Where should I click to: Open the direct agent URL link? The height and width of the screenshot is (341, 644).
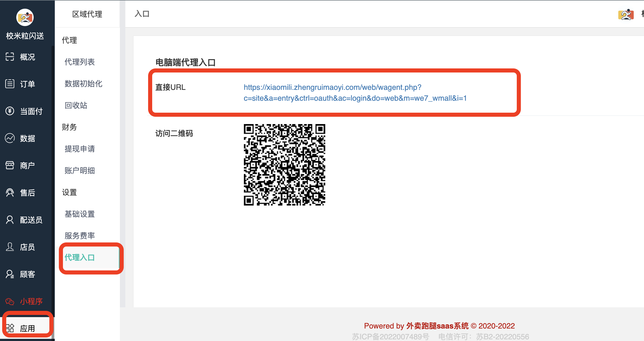355,93
